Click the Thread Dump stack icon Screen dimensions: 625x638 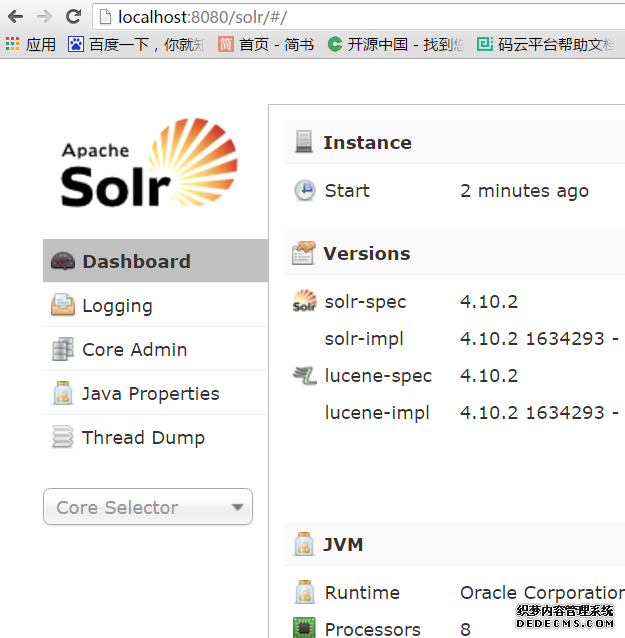pos(63,438)
